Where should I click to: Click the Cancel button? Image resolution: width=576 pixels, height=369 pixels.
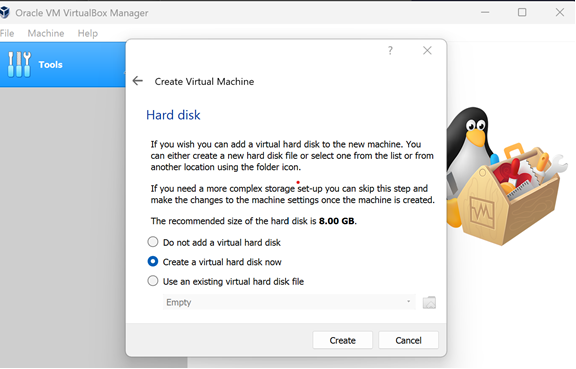(x=408, y=340)
